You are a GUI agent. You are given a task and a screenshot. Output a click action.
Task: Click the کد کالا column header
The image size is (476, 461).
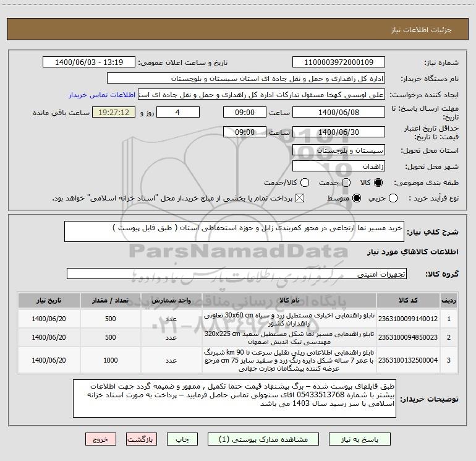pyautogui.click(x=408, y=300)
